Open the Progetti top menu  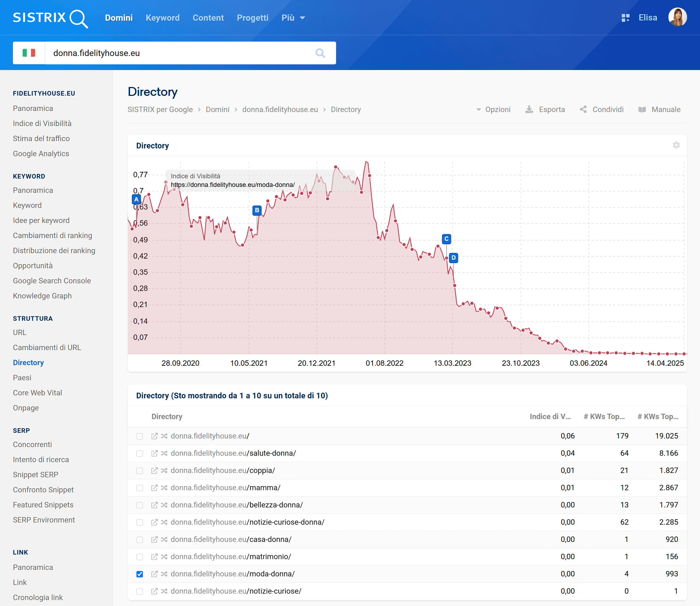253,18
